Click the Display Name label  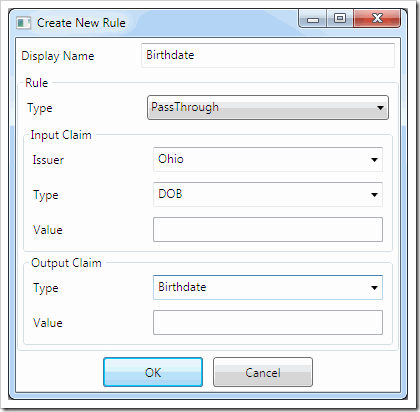(58, 56)
